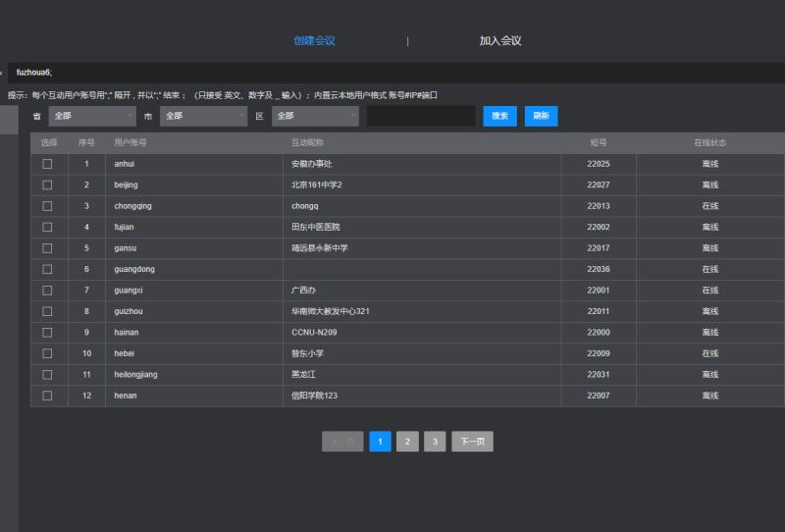Click the nickname 北京161中学2
This screenshot has width=785, height=532.
point(316,185)
